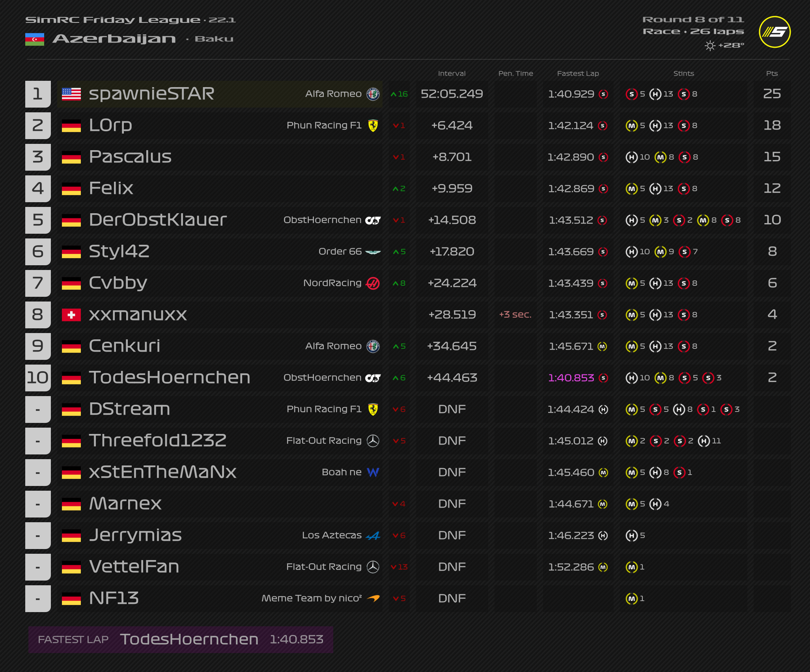Click the Stints column header
The width and height of the screenshot is (810, 672).
[x=683, y=73]
